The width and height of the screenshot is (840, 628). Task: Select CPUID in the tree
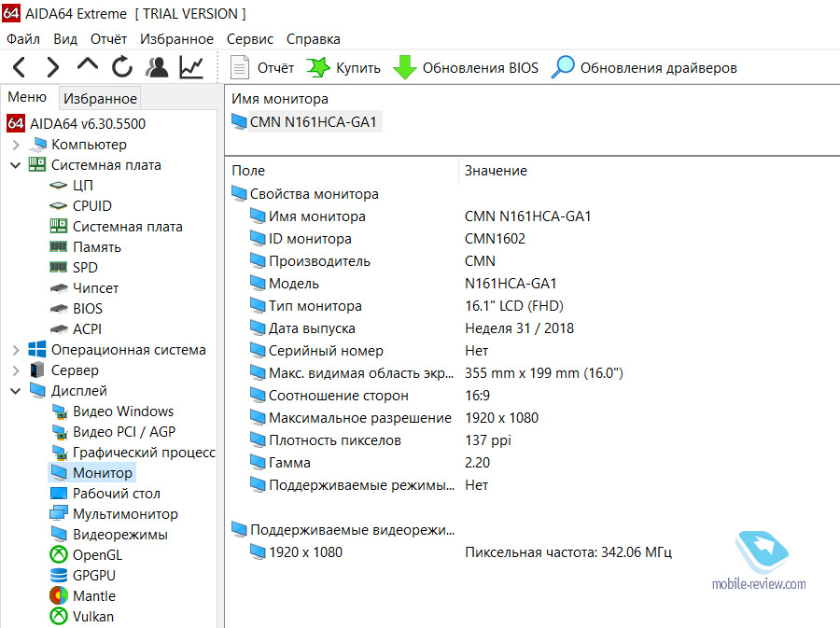click(80, 206)
